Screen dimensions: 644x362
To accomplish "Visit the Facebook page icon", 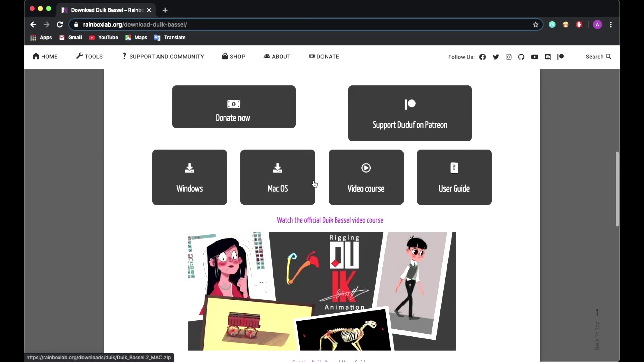I will [482, 57].
